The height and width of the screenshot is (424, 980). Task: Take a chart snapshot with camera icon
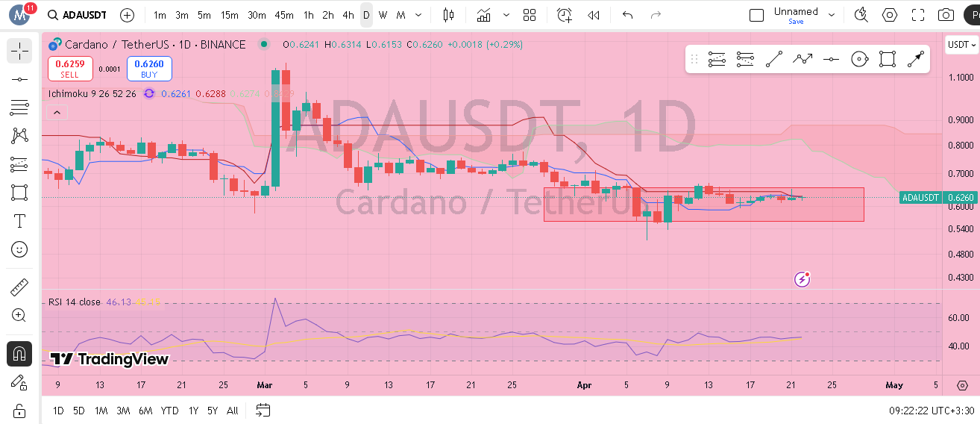coord(946,15)
